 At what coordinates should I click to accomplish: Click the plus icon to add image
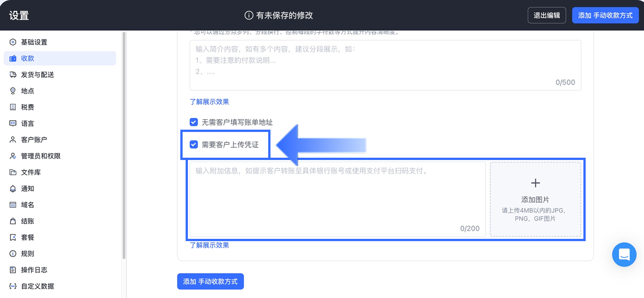(x=535, y=183)
